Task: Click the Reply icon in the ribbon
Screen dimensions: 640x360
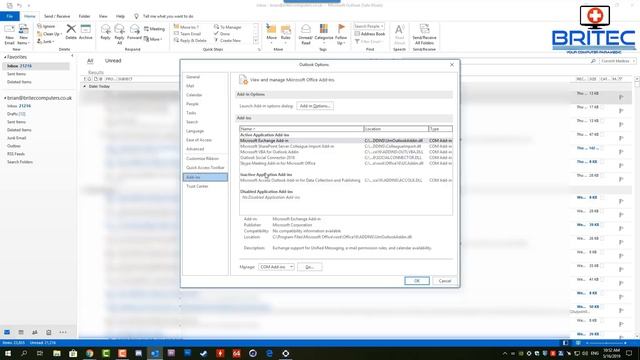Action: click(x=105, y=32)
